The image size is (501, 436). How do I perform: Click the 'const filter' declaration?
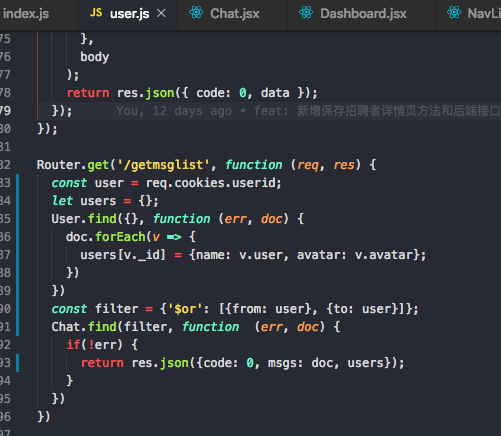click(95, 309)
